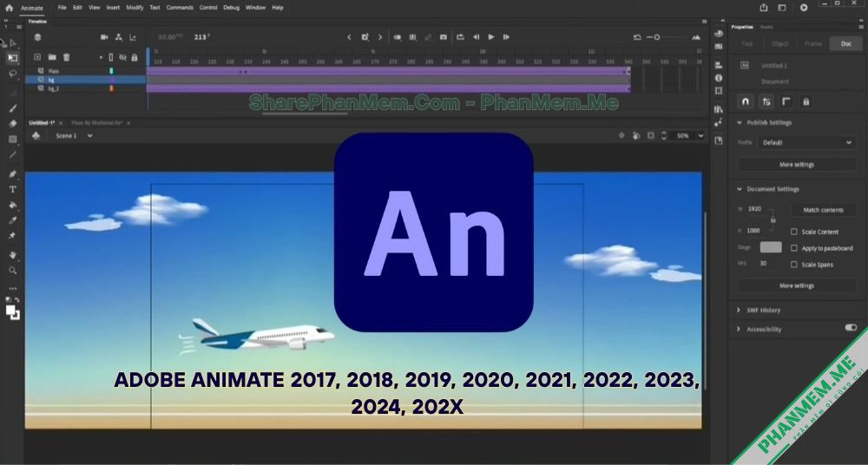Hide all layers using eye header icon
This screenshot has width=868, height=465.
(123, 57)
